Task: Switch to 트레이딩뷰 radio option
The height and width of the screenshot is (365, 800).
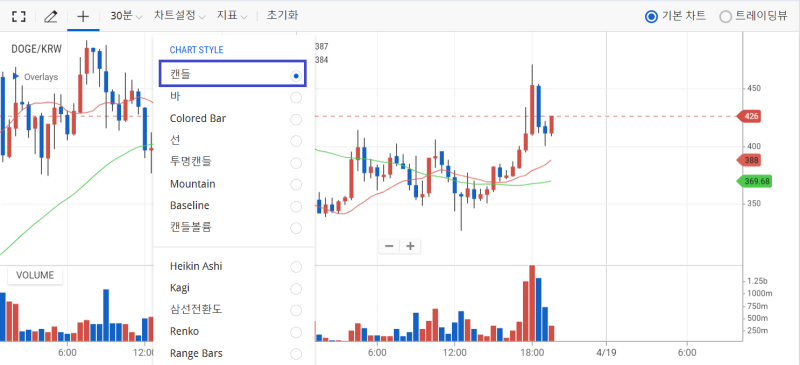Action: tap(753, 16)
